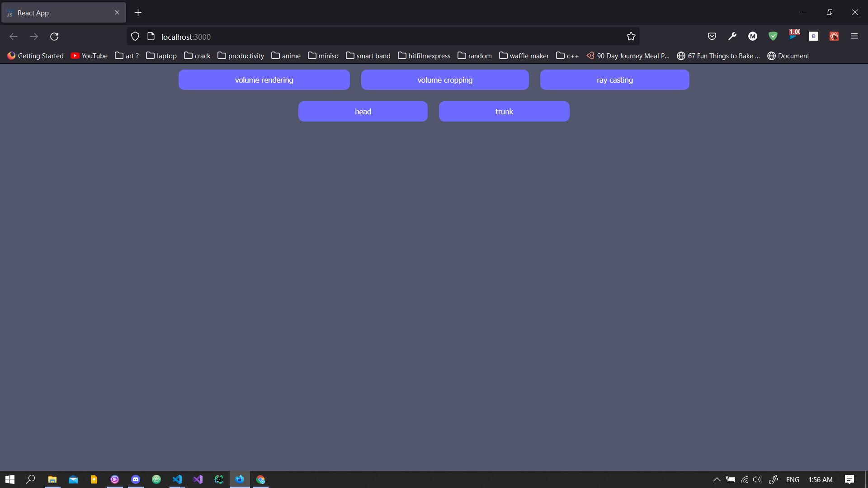The width and height of the screenshot is (868, 488).
Task: Open the YouTube bookmark
Action: (89, 56)
